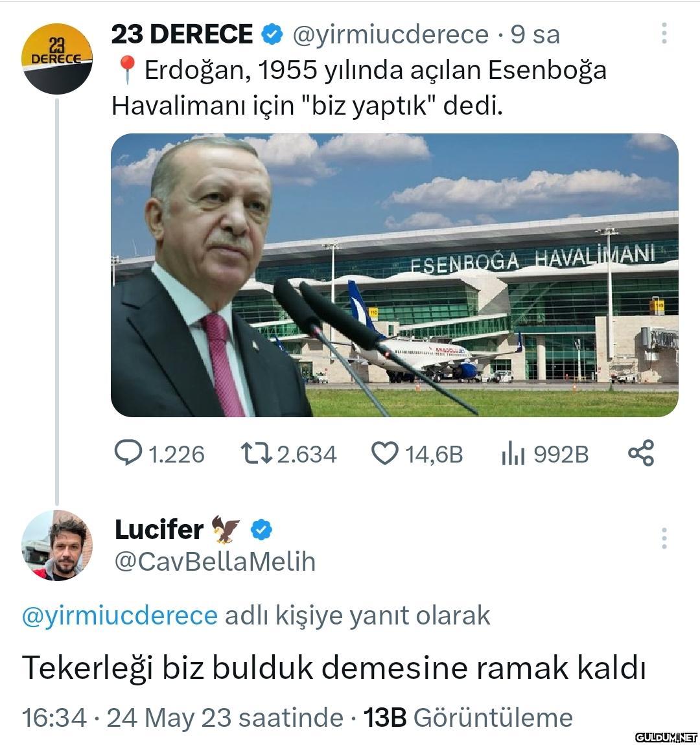Like the tweet with the heart icon
Image resolution: width=700 pixels, height=745 pixels.
tap(384, 453)
